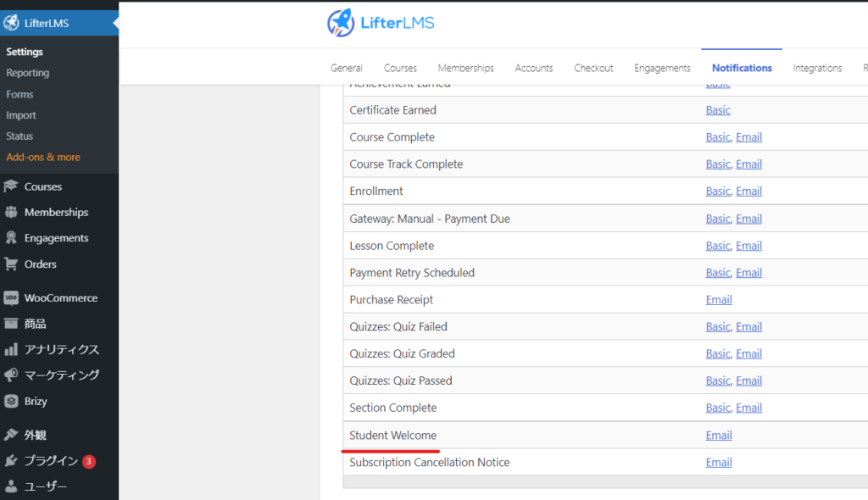Select the Notifications settings tab
The width and height of the screenshot is (868, 500).
click(x=742, y=68)
